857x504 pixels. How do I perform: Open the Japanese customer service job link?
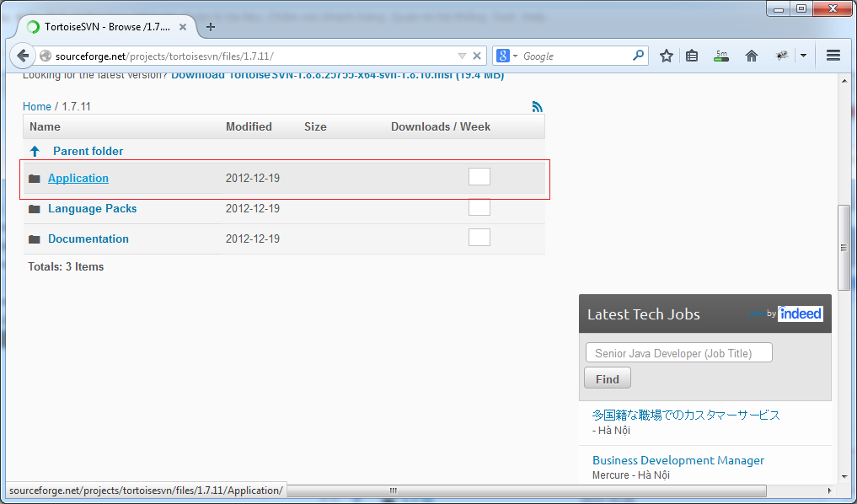686,415
